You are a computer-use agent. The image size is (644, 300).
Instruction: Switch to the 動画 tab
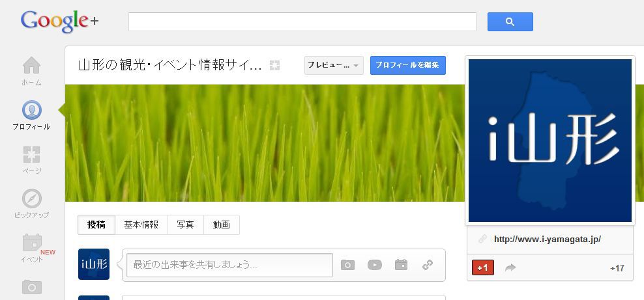[x=222, y=225]
